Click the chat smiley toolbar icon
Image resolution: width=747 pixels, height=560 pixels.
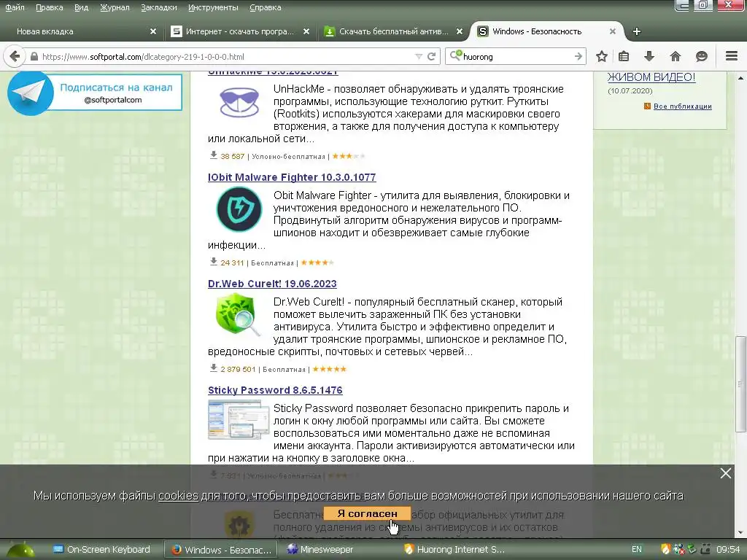coord(701,56)
